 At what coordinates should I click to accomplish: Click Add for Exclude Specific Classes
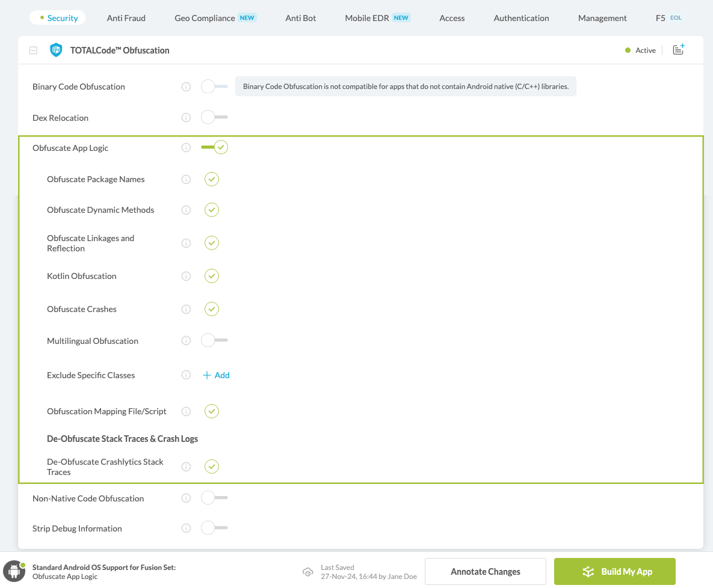coord(217,375)
